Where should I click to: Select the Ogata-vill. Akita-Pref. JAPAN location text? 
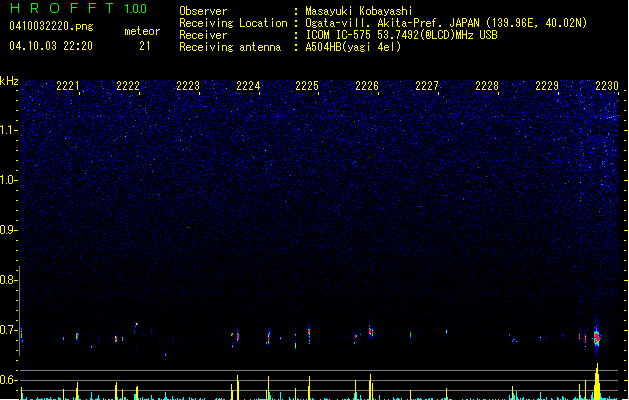[446, 23]
